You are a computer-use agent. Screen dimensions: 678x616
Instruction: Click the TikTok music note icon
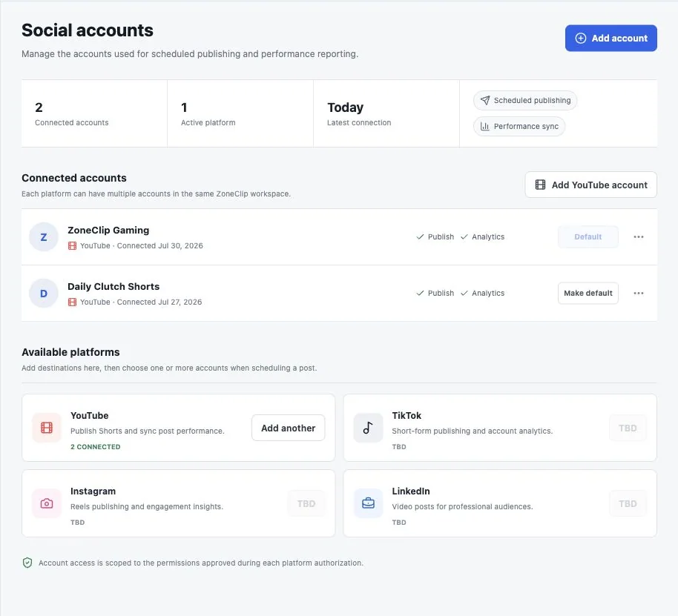(368, 428)
